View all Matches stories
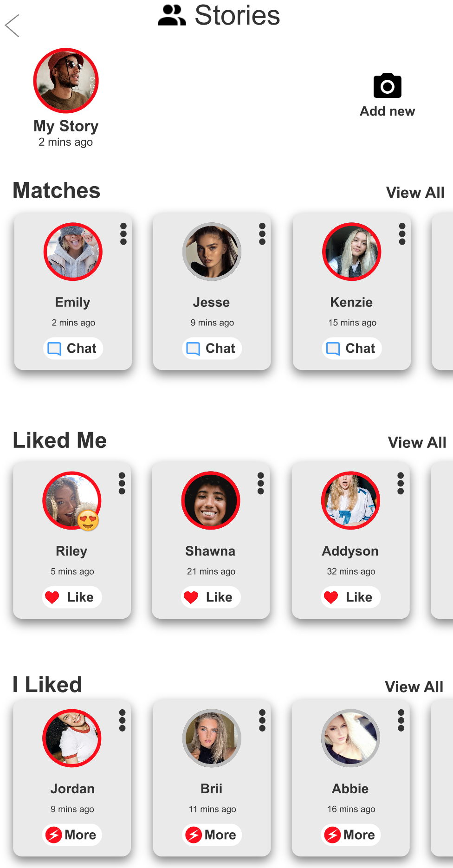The height and width of the screenshot is (868, 453). pos(415,193)
